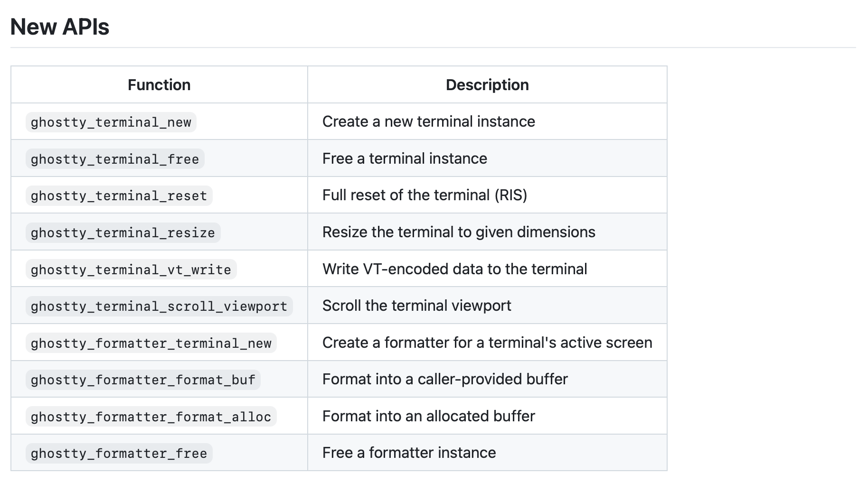Click the "New APIs" section heading
Image resolution: width=868 pixels, height=483 pixels.
point(60,27)
